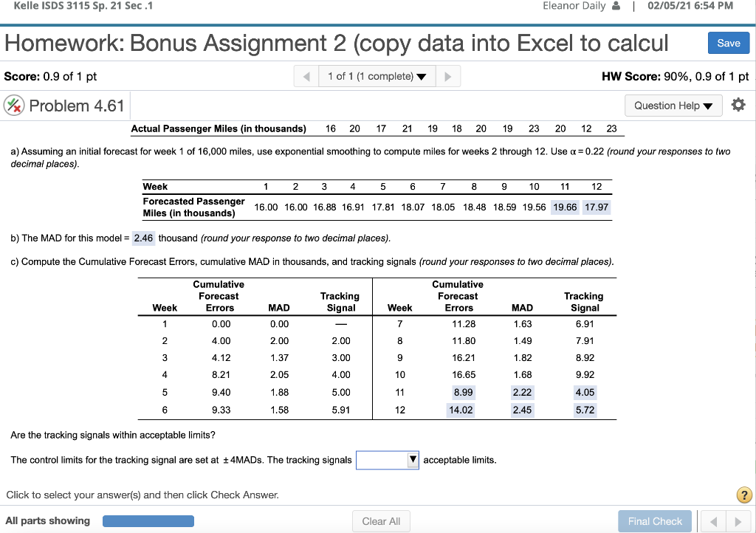Click the week 8 forecast value 18.48

click(475, 207)
